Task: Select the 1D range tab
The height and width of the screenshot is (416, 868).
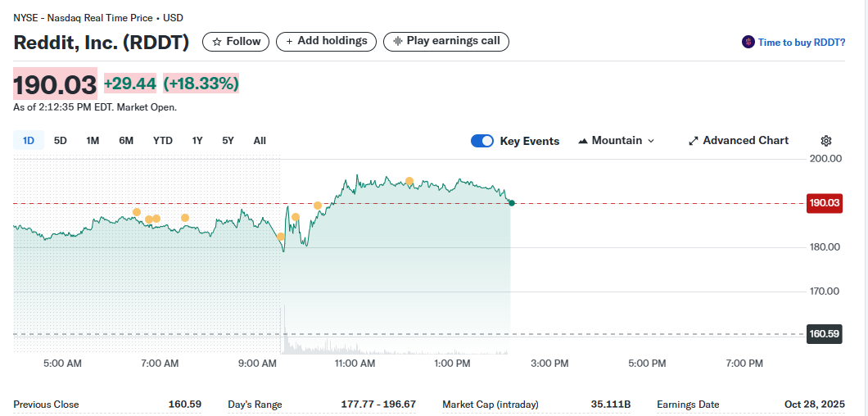Action: pos(29,141)
